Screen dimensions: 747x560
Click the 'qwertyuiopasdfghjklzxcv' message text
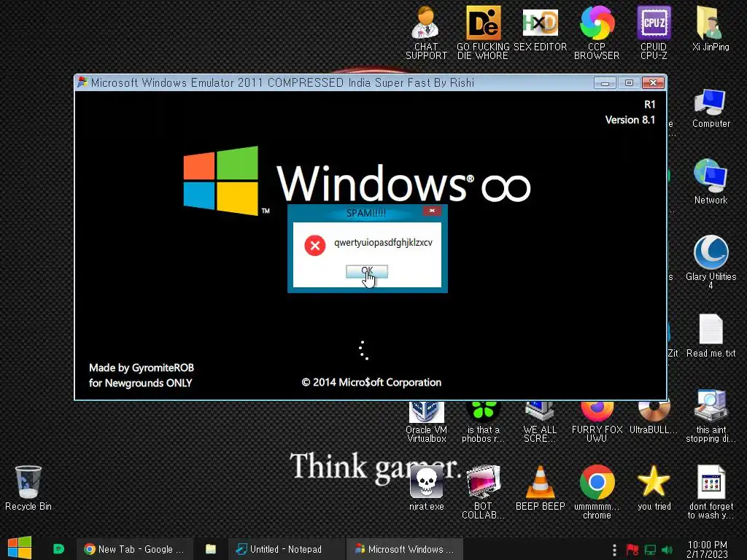(x=383, y=242)
